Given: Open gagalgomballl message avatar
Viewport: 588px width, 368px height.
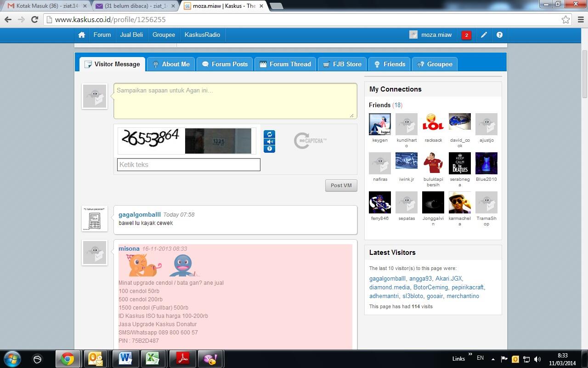Looking at the screenshot, I should [x=95, y=218].
